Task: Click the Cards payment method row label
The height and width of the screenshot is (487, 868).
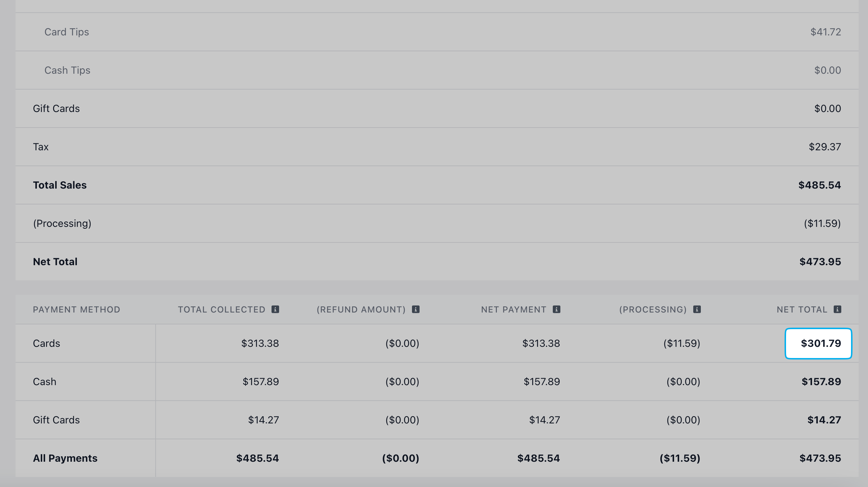Action: pos(46,343)
